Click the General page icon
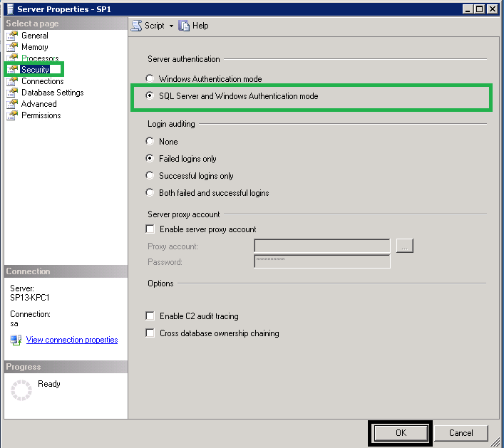 [x=12, y=36]
